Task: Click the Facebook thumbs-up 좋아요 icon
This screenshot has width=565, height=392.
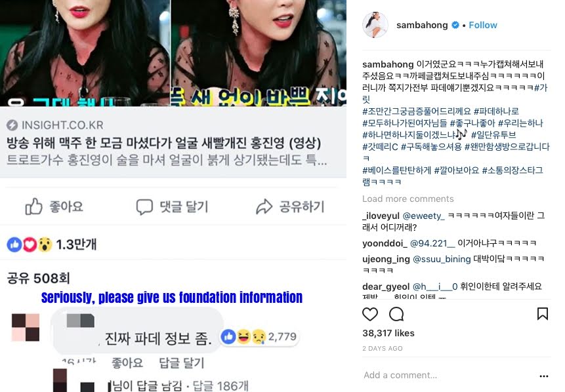Action: click(x=33, y=206)
